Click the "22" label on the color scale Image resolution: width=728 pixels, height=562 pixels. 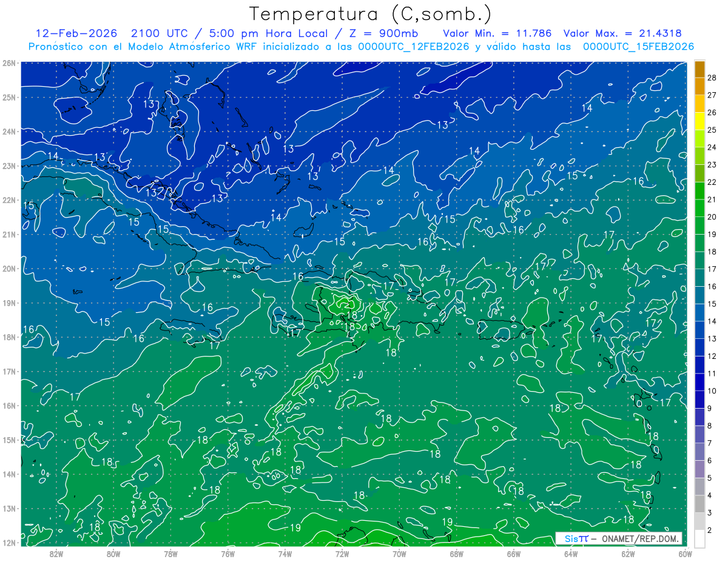[x=712, y=182]
